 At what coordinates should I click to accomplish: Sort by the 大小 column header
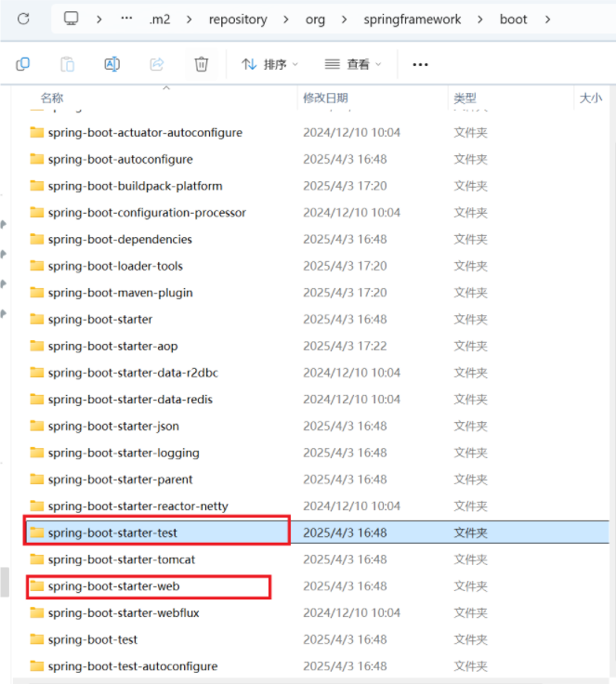[x=591, y=98]
